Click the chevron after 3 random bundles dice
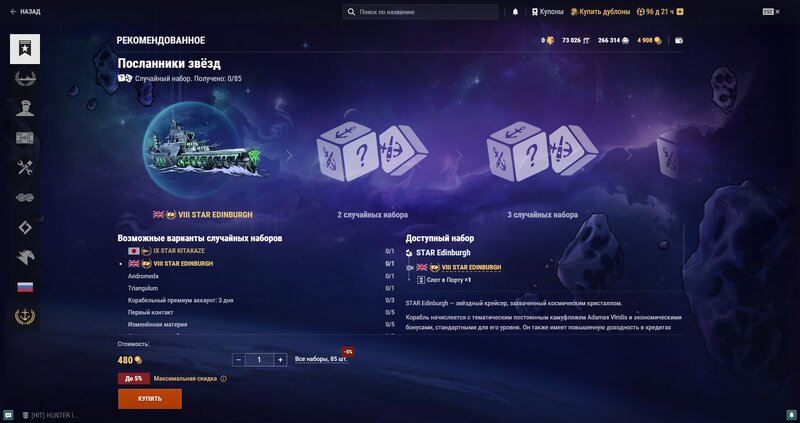Image resolution: width=800 pixels, height=423 pixels. point(629,155)
